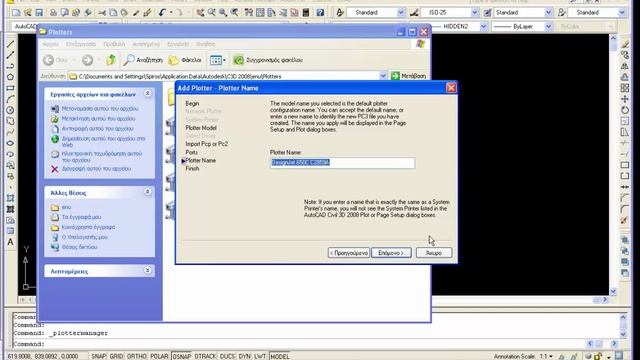Select the Circle tool in Draw toolbar
640x360 pixels.
point(11,110)
